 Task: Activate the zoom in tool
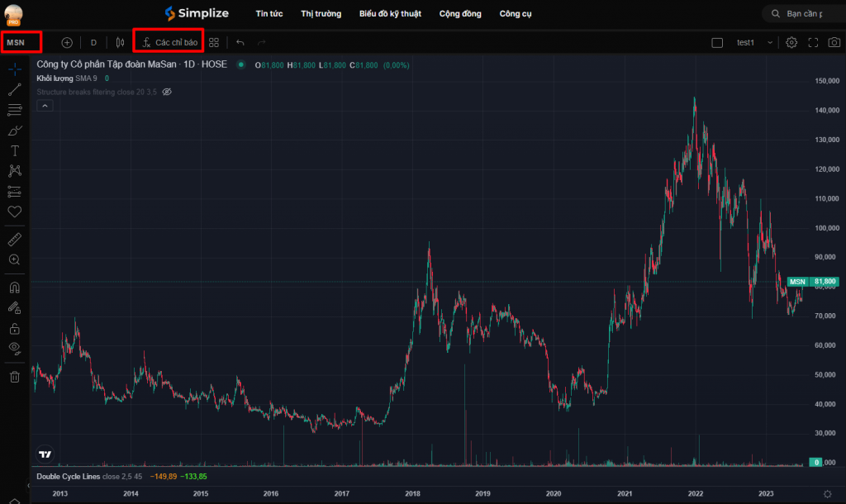(14, 259)
